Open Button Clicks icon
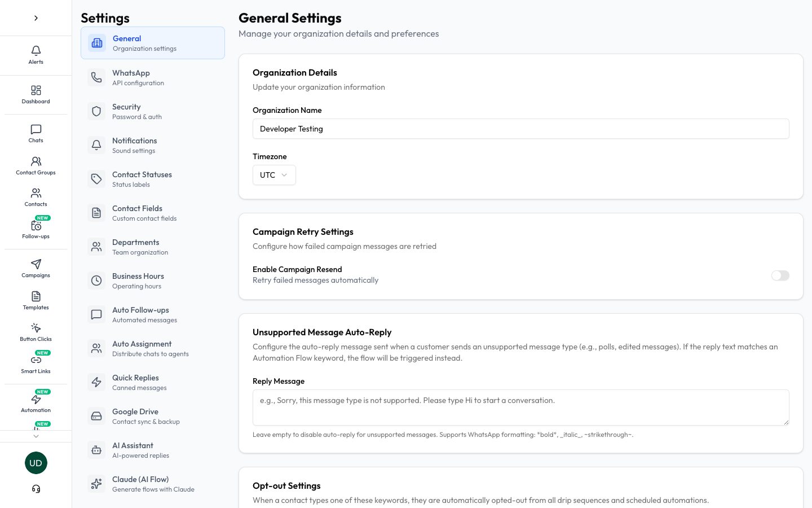Viewport: 812px width, 508px height. tap(36, 328)
